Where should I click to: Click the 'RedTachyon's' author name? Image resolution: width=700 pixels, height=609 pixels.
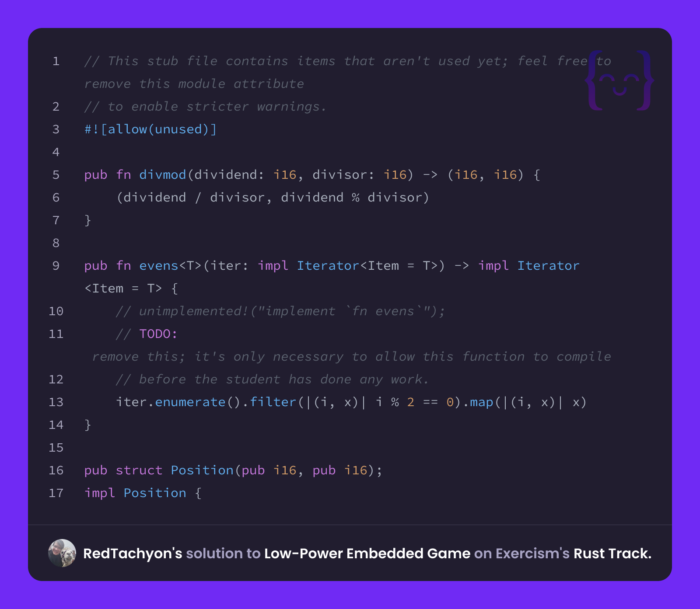pyautogui.click(x=133, y=553)
